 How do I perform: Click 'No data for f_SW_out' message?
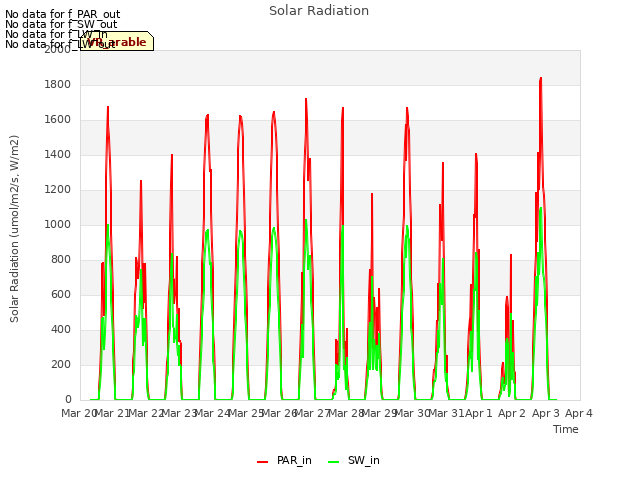(61, 24)
